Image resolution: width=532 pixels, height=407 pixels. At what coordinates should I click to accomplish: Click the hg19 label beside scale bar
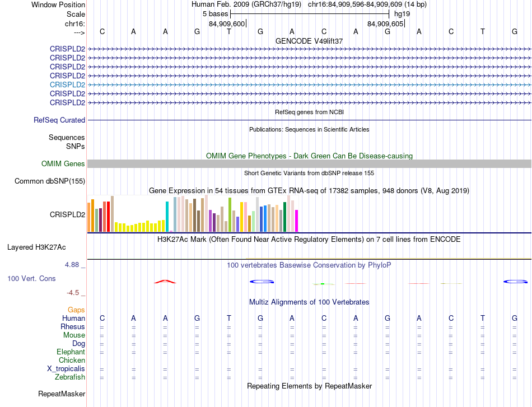pos(402,14)
